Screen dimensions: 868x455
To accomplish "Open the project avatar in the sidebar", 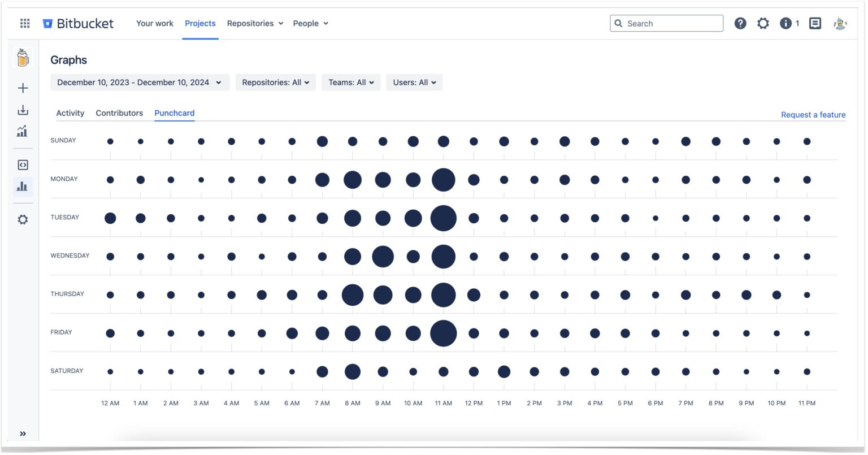I will coord(23,57).
